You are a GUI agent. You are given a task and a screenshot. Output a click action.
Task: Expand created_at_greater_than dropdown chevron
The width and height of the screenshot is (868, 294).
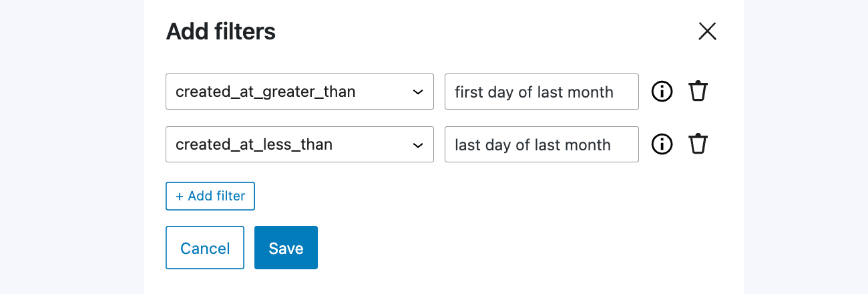(418, 92)
